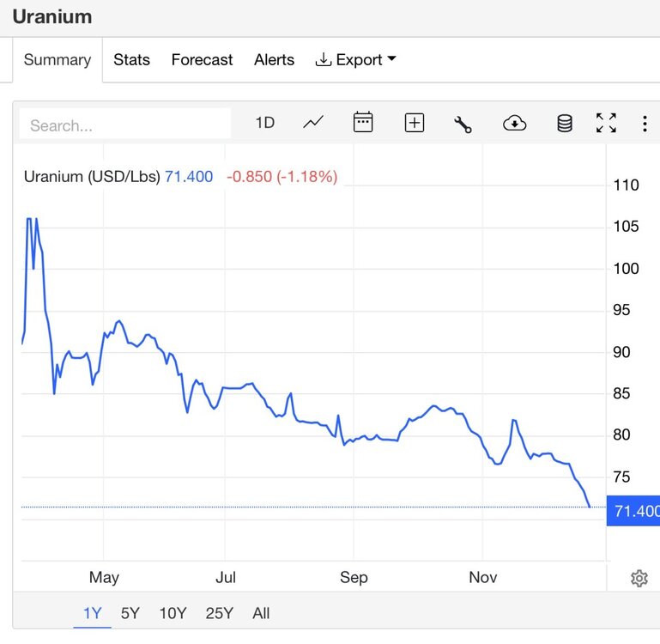Switch to the Stats tab

pyautogui.click(x=132, y=60)
